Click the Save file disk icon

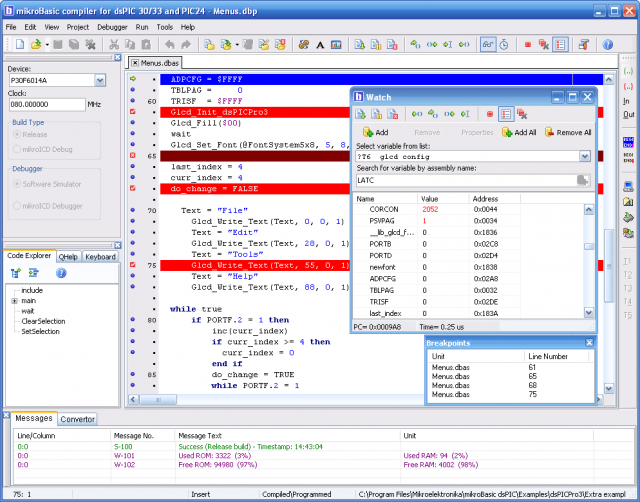coord(58,44)
